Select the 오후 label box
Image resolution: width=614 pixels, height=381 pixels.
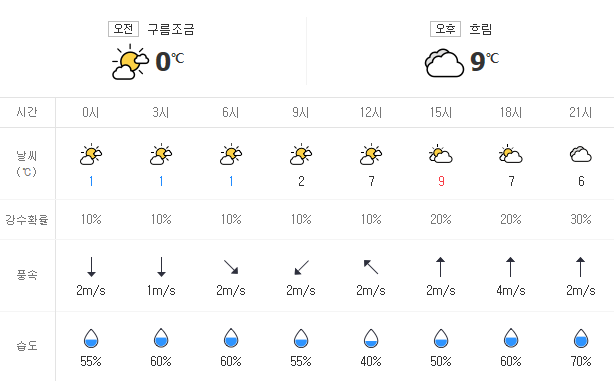pyautogui.click(x=445, y=29)
